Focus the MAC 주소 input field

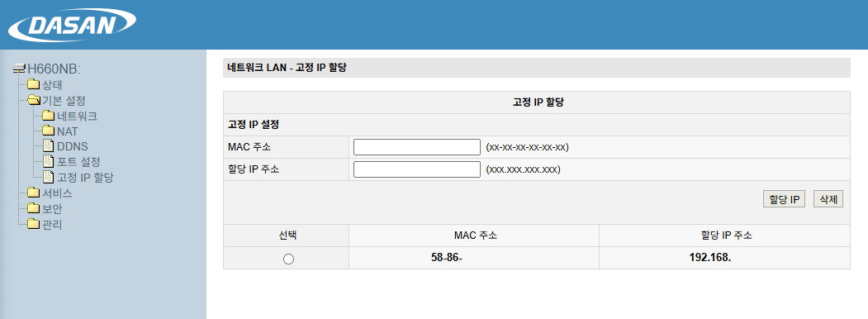point(417,147)
